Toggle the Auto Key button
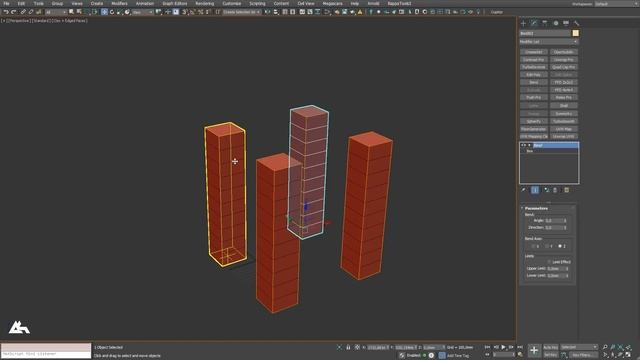Screen dimensions: 640x360 [550, 347]
